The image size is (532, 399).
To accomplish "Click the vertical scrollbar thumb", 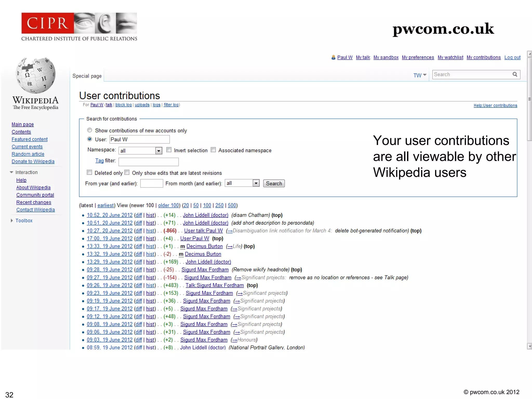I will pos(529,99).
